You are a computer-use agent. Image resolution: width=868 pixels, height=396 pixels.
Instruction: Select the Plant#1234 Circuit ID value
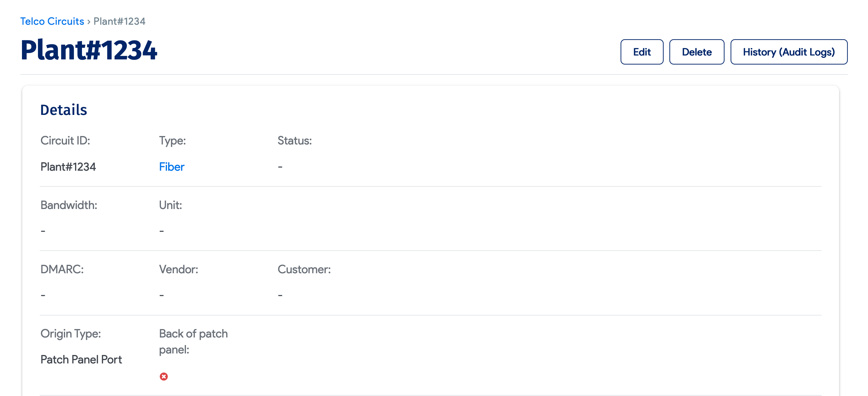tap(68, 166)
